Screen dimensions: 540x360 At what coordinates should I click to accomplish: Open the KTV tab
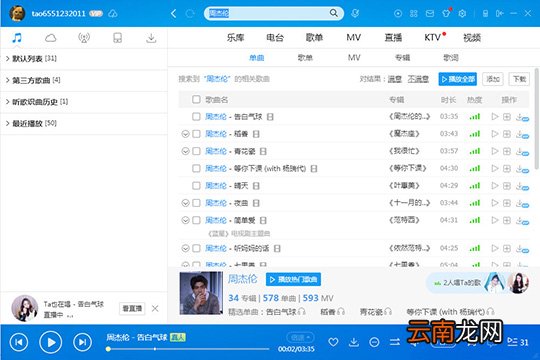[433, 37]
